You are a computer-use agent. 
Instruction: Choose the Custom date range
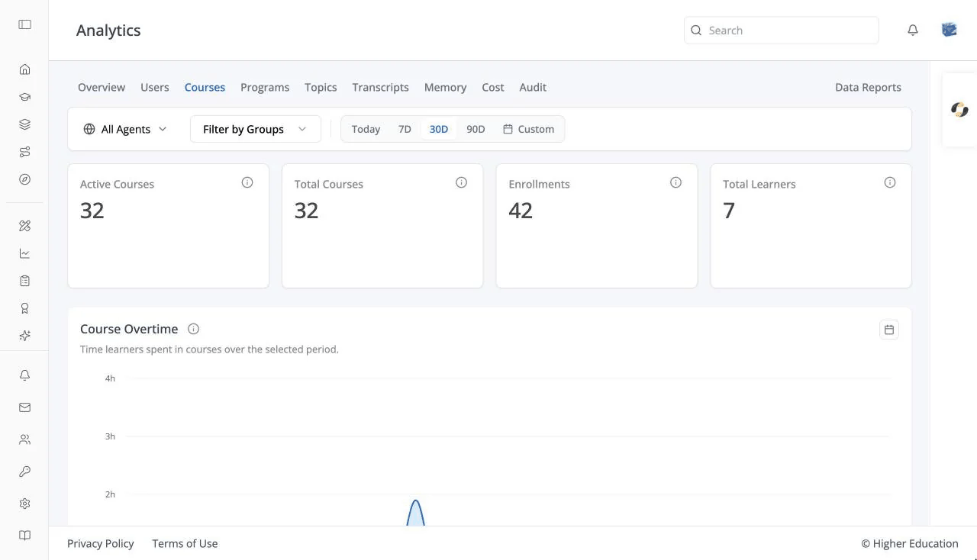pos(528,129)
